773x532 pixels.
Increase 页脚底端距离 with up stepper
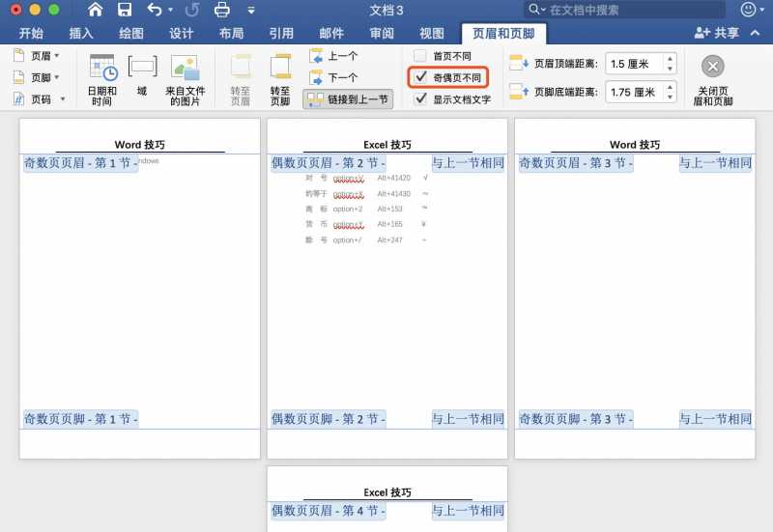click(670, 87)
